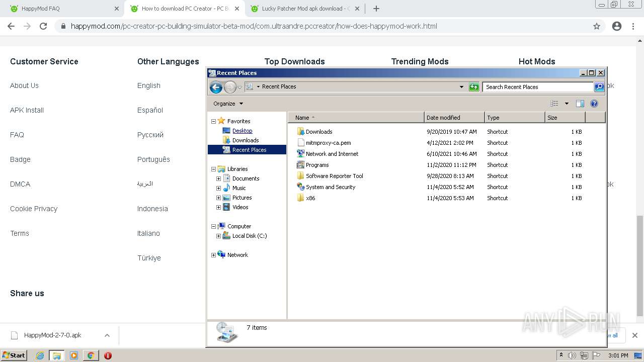Click the Explorer Back arrow button
This screenshot has height=362, width=644.
216,87
